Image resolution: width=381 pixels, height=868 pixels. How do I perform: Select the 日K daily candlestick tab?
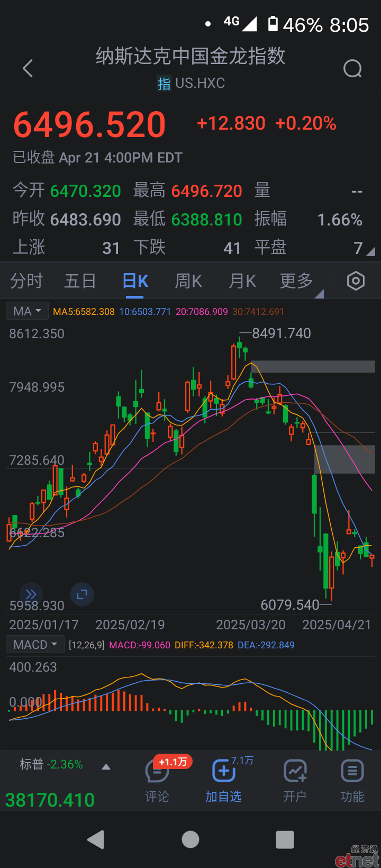[x=135, y=281]
